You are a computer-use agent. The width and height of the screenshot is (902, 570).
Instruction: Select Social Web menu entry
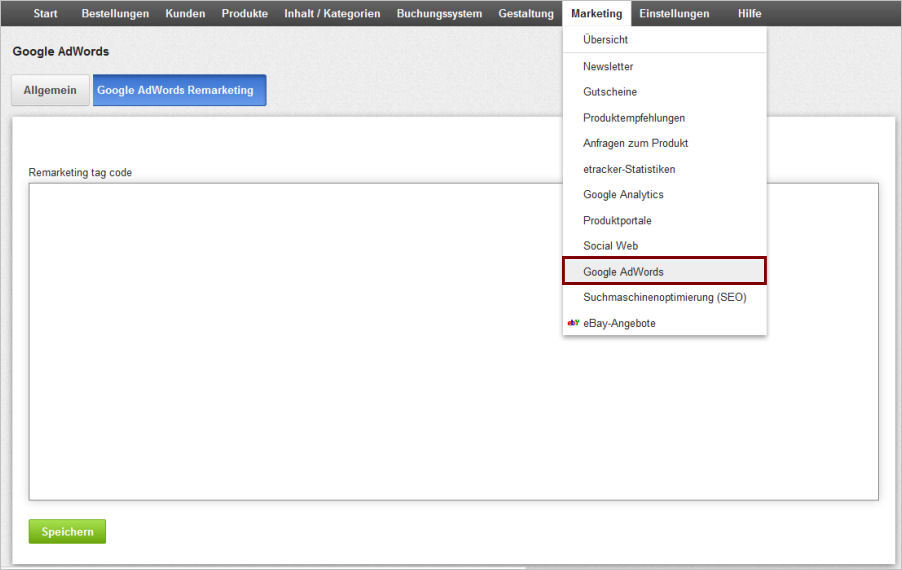[x=664, y=246]
